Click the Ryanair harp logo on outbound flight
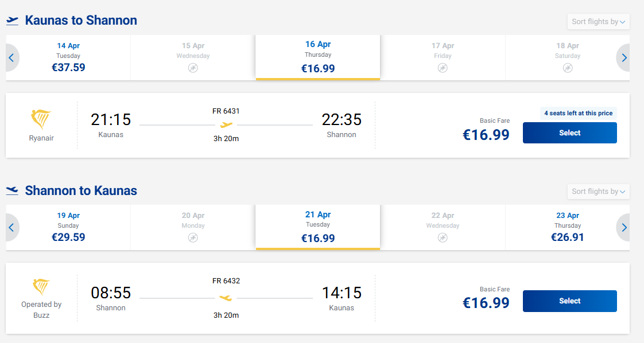This screenshot has width=644, height=343. pyautogui.click(x=41, y=119)
